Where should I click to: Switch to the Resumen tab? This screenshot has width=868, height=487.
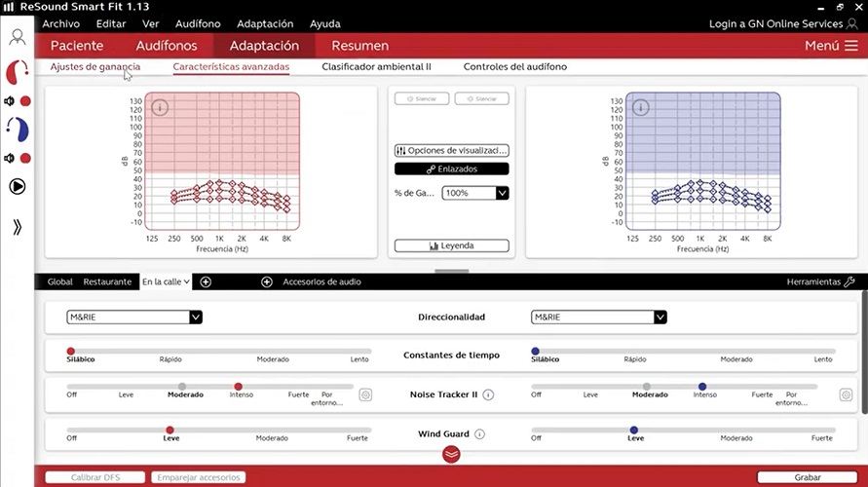coord(359,46)
